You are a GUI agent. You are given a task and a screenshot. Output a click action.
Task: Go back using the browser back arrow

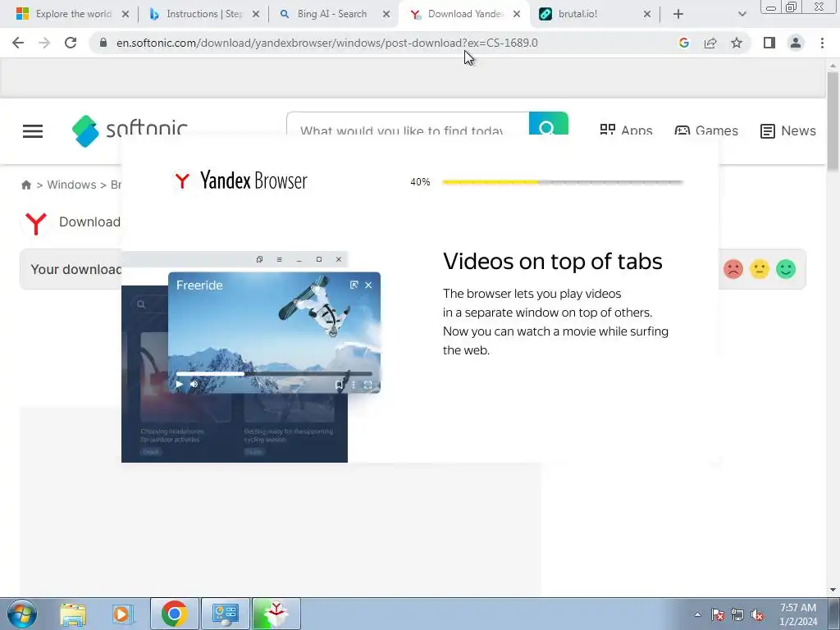(x=18, y=43)
